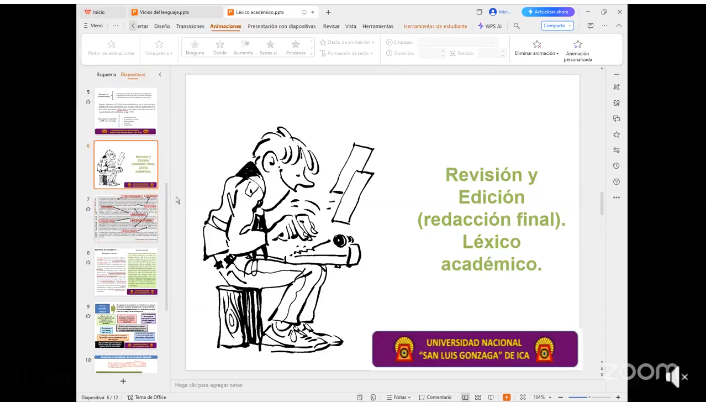Screen dimensions: 706x402
Task: Click the add slide plus icon below thumbnails
Action: [x=123, y=381]
